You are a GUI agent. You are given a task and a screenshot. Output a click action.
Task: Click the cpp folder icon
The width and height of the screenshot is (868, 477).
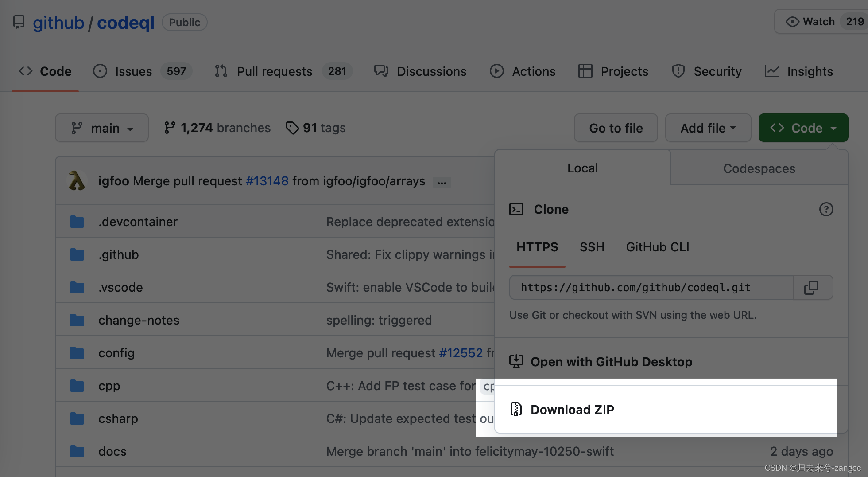click(x=77, y=386)
